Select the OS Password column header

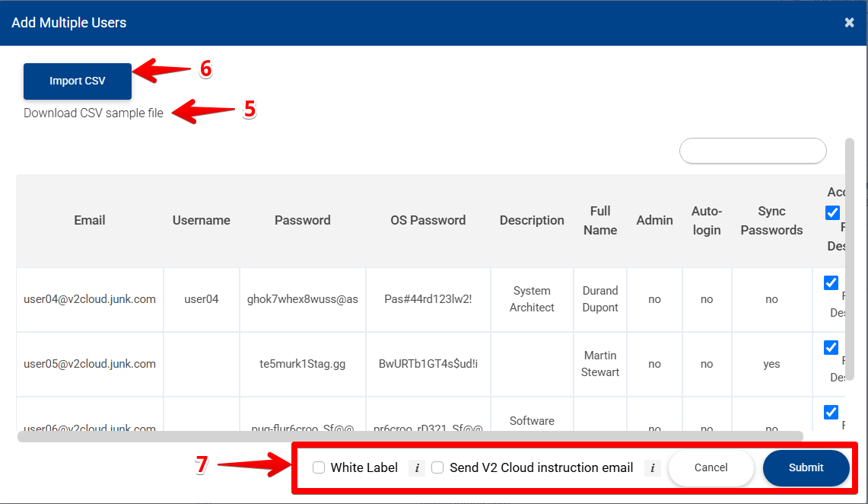tap(428, 221)
